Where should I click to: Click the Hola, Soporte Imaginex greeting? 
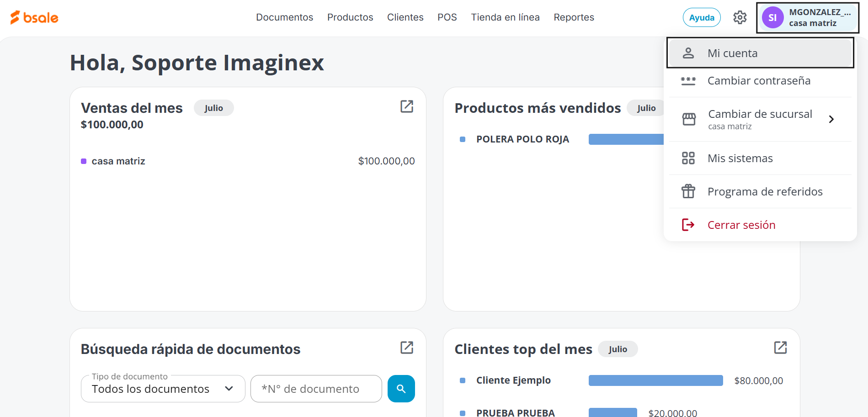click(x=197, y=63)
